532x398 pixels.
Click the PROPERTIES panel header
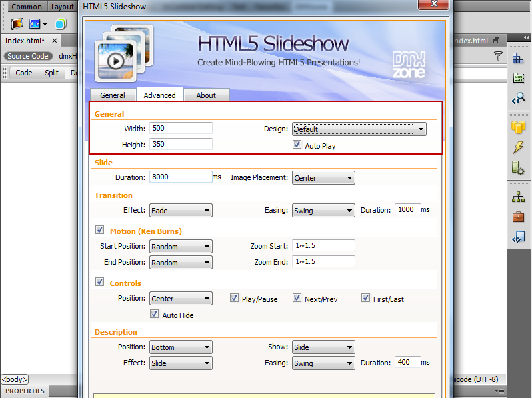(x=25, y=391)
